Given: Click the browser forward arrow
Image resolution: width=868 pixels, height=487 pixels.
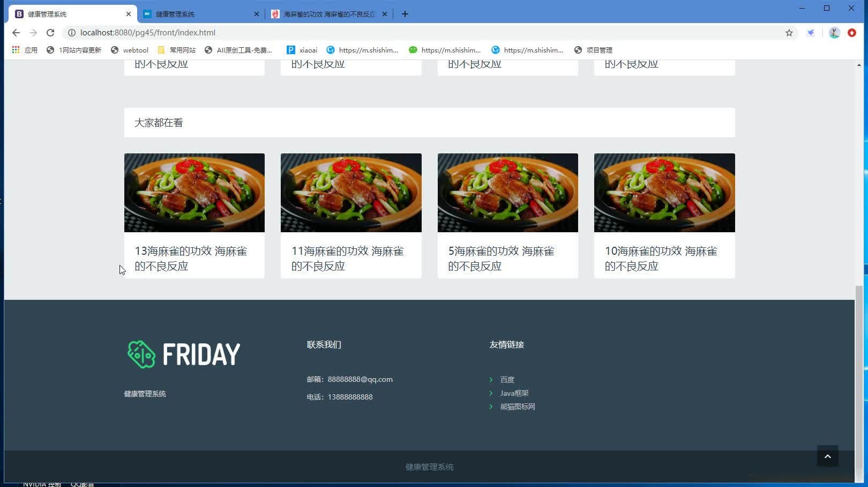Looking at the screenshot, I should click(x=33, y=33).
